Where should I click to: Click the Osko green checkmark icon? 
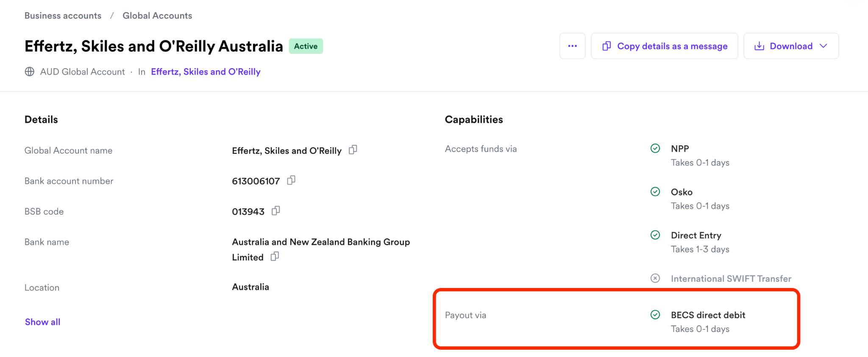tap(655, 191)
